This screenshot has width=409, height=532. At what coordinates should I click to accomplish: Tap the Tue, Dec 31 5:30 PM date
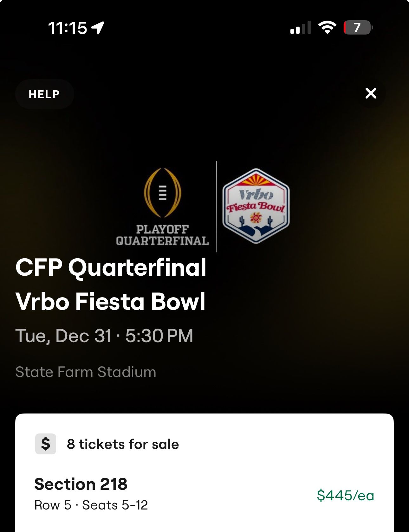coord(104,336)
